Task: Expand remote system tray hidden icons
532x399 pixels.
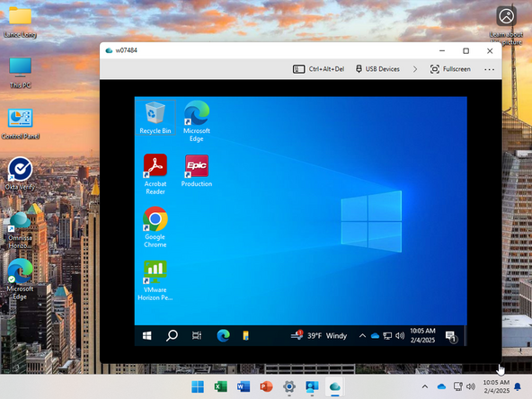Action: tap(362, 336)
